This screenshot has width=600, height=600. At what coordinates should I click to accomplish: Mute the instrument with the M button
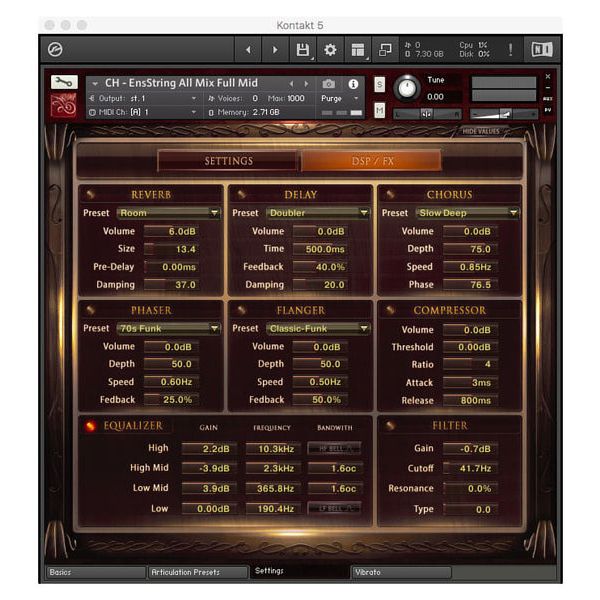pos(379,111)
